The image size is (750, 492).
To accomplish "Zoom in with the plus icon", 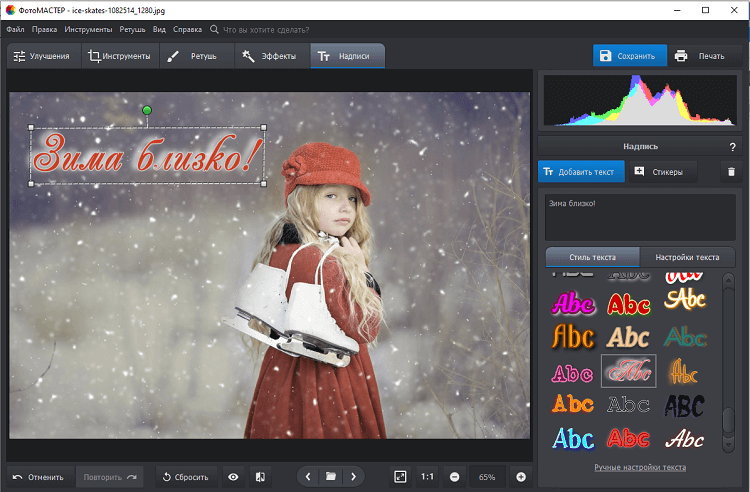I will click(x=520, y=477).
